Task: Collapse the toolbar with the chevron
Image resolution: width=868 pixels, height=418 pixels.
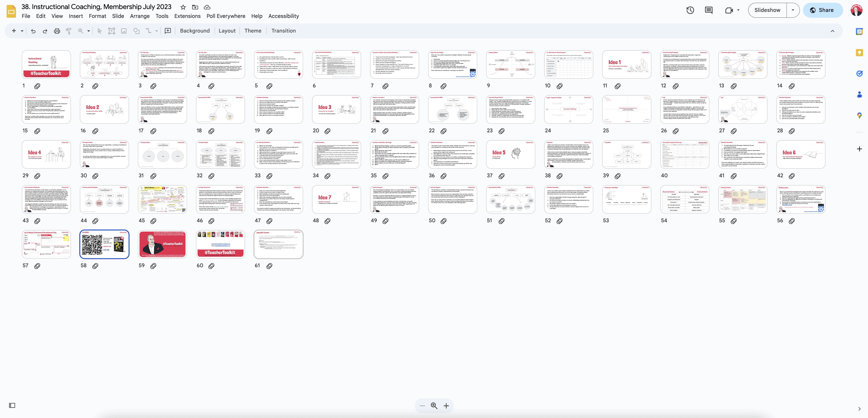Action: [832, 31]
